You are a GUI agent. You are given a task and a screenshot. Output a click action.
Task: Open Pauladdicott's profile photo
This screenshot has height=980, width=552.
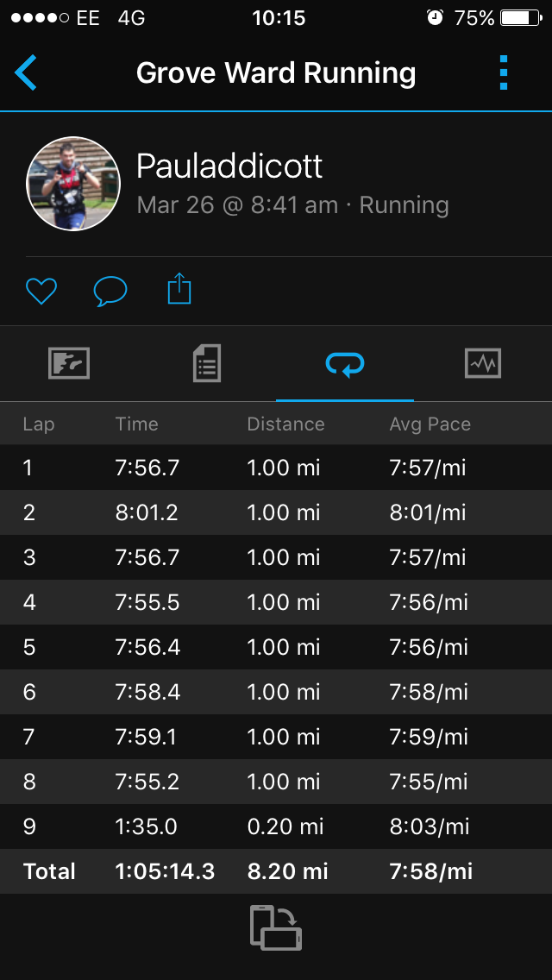click(73, 184)
